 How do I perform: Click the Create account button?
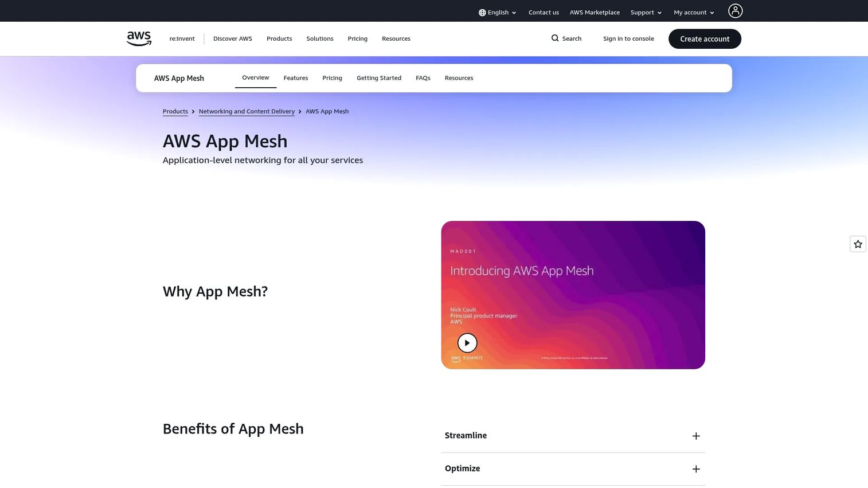pyautogui.click(x=705, y=39)
